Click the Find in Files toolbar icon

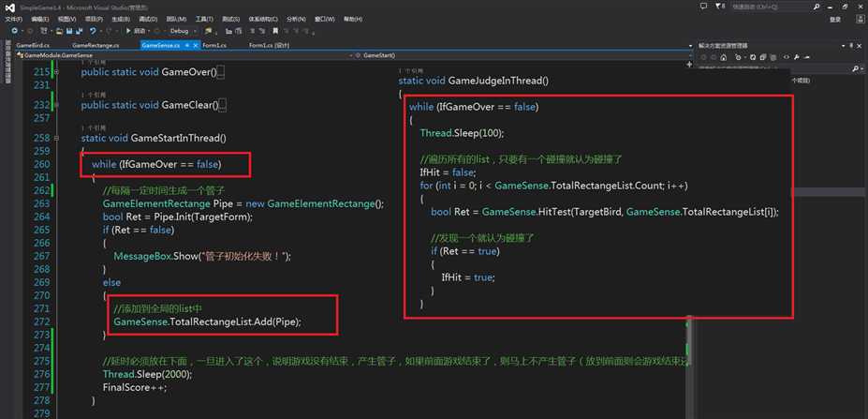[208, 31]
